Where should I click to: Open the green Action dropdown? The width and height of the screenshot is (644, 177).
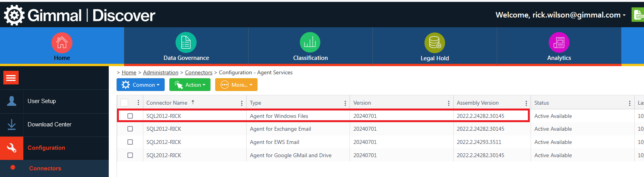190,85
